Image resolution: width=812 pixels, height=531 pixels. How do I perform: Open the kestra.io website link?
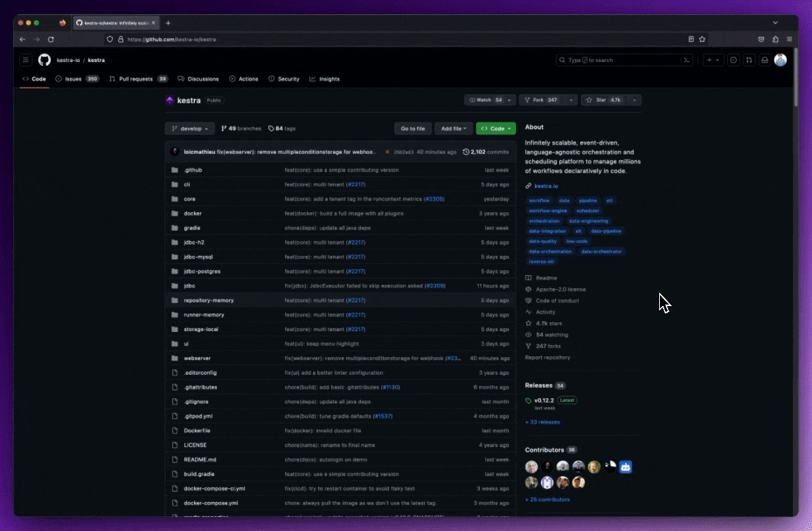click(546, 186)
